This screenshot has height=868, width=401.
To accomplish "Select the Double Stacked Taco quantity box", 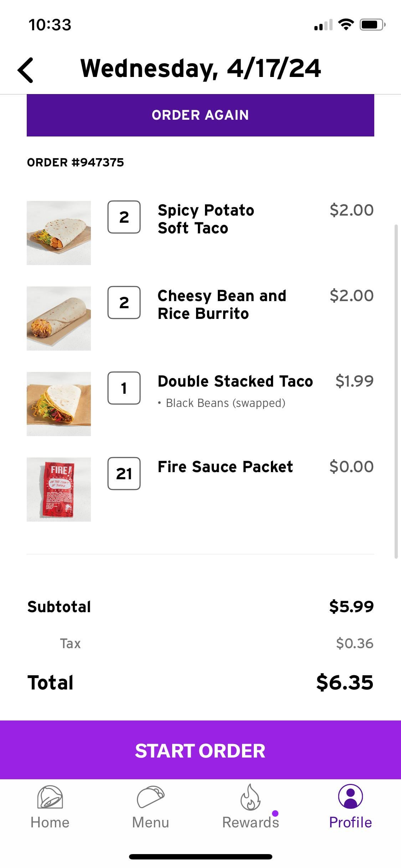I will (124, 388).
